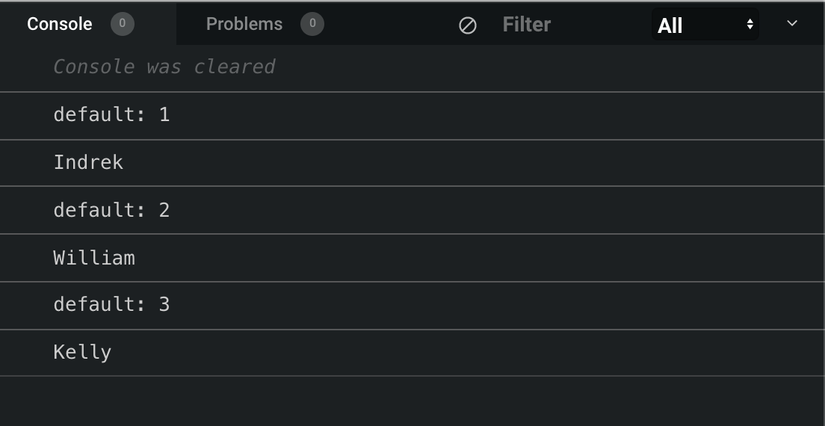Click the "Kelly" log line

tap(82, 352)
